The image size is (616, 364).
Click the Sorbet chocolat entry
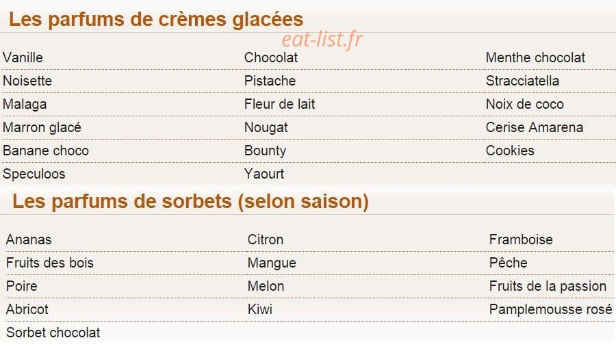pos(53,333)
